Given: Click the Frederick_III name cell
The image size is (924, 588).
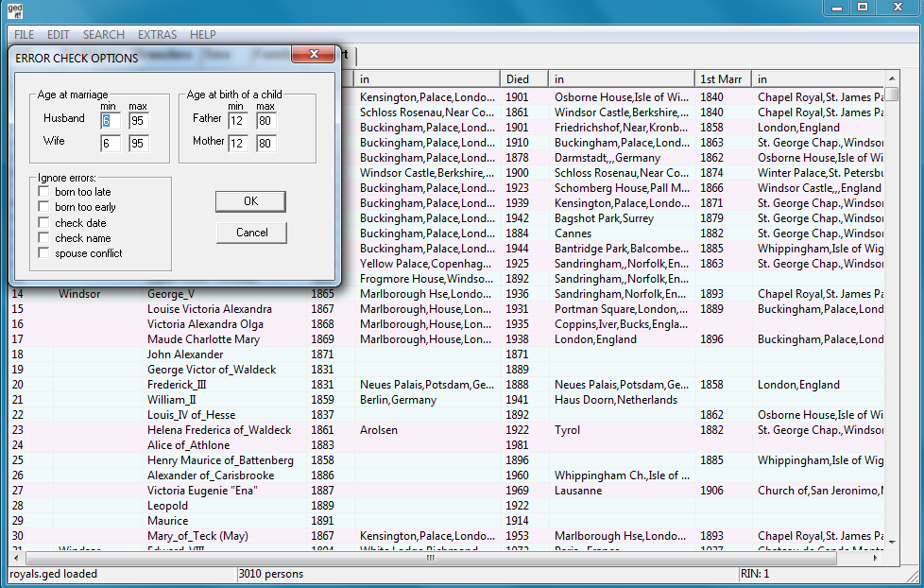Looking at the screenshot, I should [x=177, y=385].
